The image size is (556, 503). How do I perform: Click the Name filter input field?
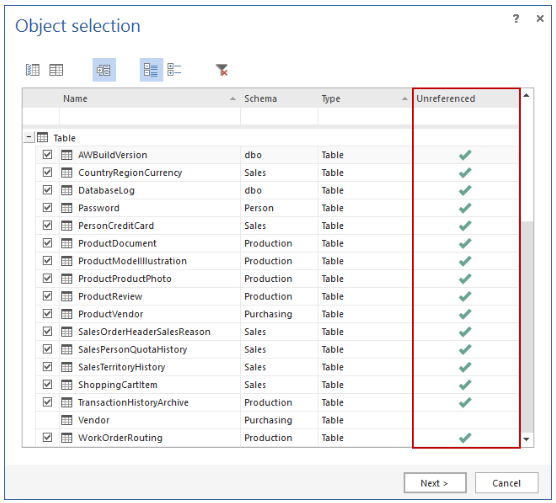pyautogui.click(x=150, y=116)
